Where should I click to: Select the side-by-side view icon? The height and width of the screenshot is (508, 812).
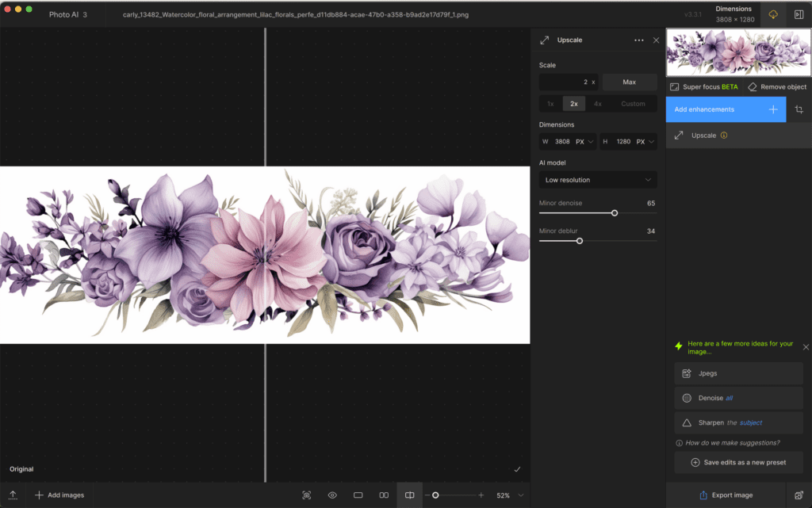click(384, 495)
